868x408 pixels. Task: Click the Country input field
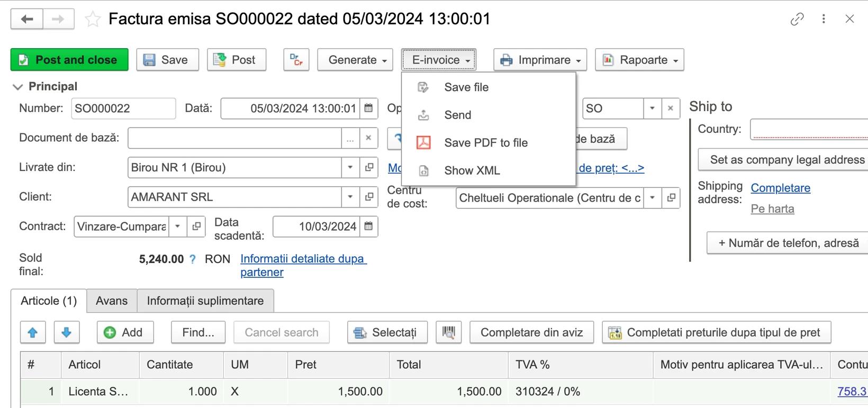tap(809, 129)
